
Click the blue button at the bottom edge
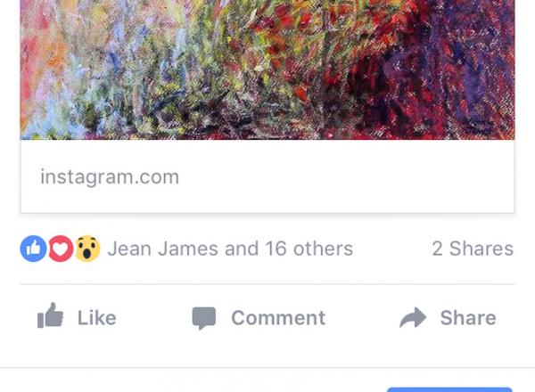coord(449,389)
